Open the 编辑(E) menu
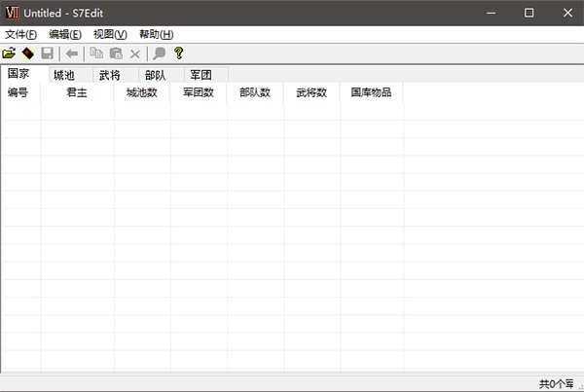This screenshot has height=392, width=584. (65, 34)
